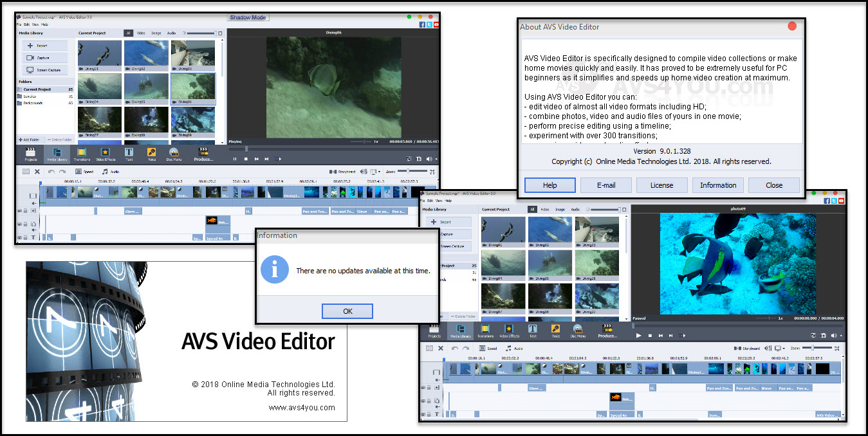
Task: Click OK in the Information dialog
Action: click(347, 311)
